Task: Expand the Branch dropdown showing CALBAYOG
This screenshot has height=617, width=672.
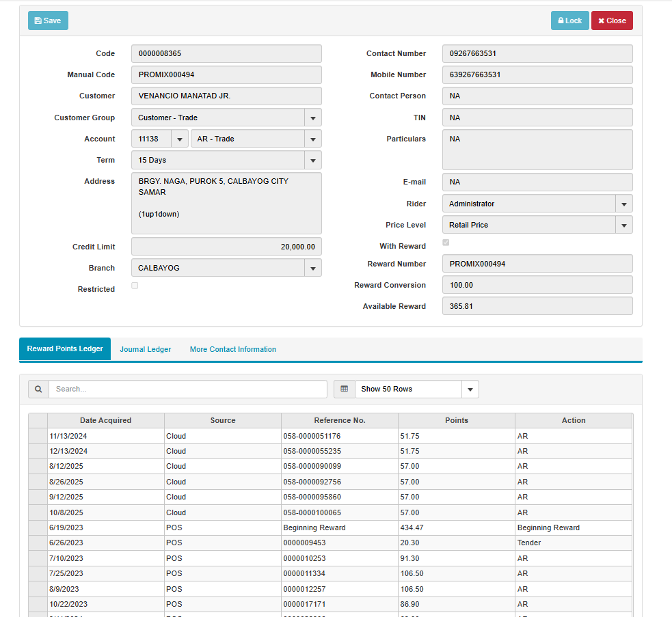Action: pos(312,268)
